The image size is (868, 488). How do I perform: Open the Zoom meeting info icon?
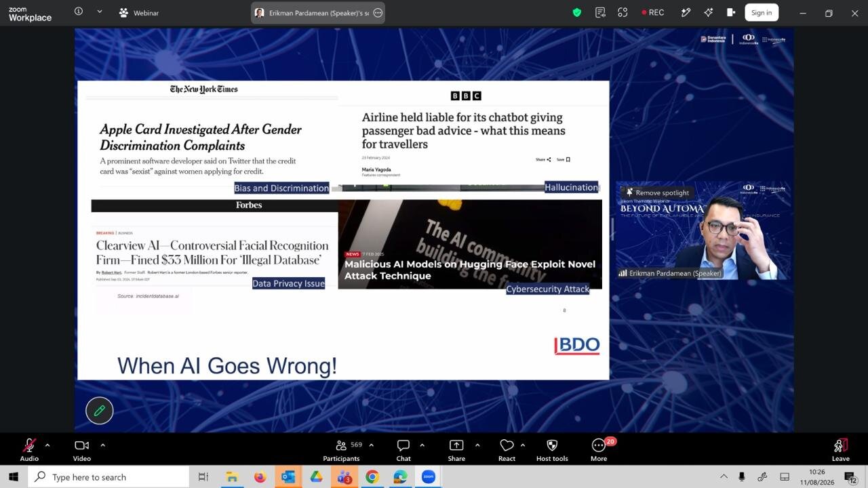79,12
